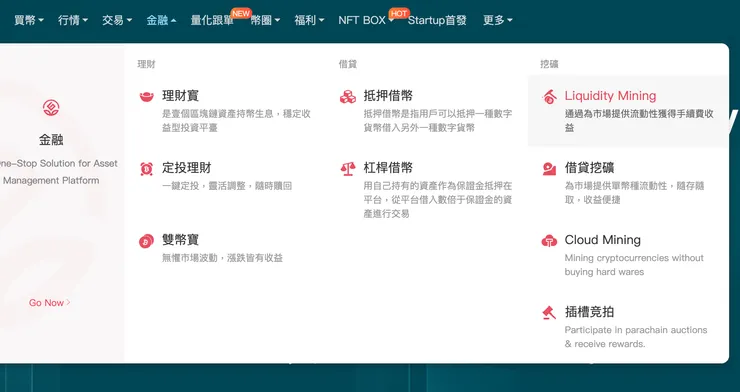This screenshot has width=740, height=392.
Task: Collapse the 金融 dropdown menu
Action: [161, 20]
